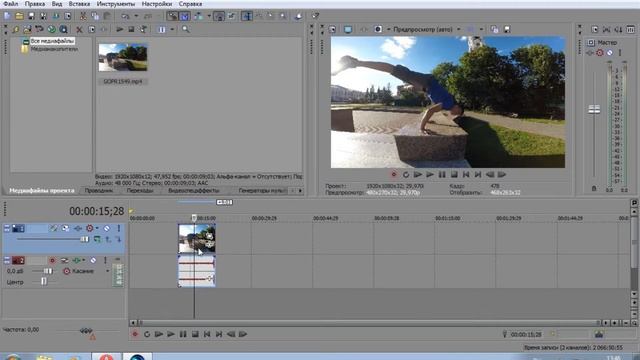640x360 pixels.
Task: Switch to the 'Генераторы мульт' tab
Action: coord(262,191)
